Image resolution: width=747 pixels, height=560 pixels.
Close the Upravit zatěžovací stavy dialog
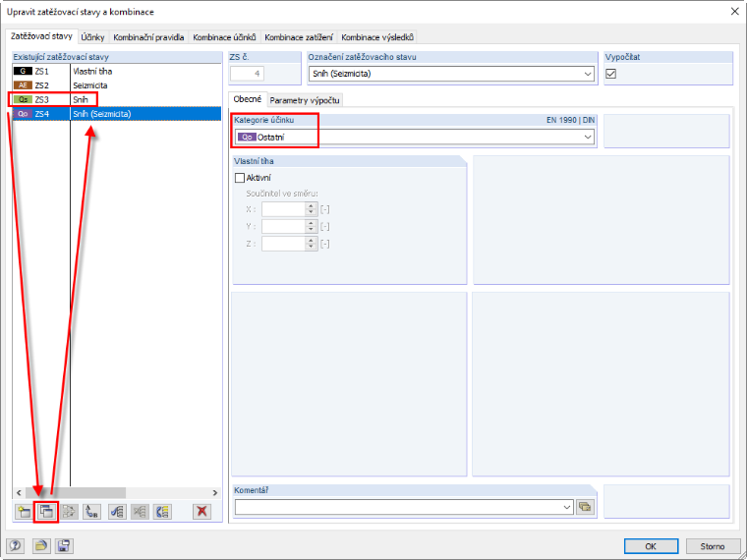pos(734,12)
